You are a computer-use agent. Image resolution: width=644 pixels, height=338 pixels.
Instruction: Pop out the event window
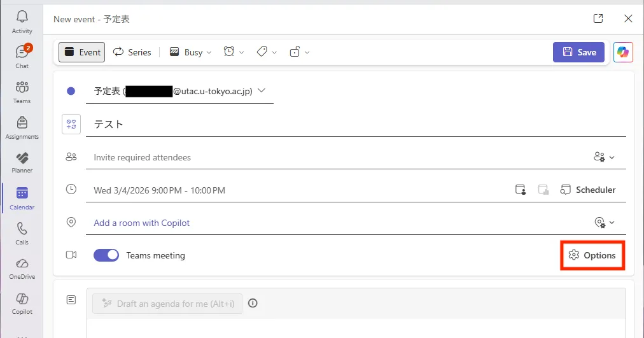pos(598,18)
